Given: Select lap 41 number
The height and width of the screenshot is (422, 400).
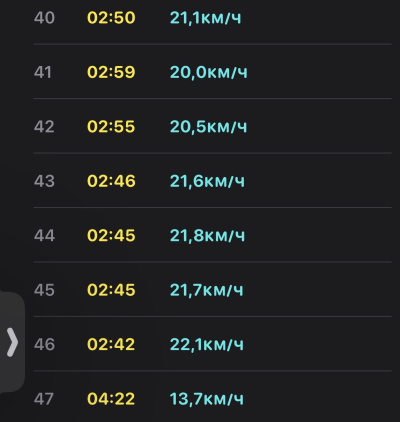Looking at the screenshot, I should click(43, 72).
